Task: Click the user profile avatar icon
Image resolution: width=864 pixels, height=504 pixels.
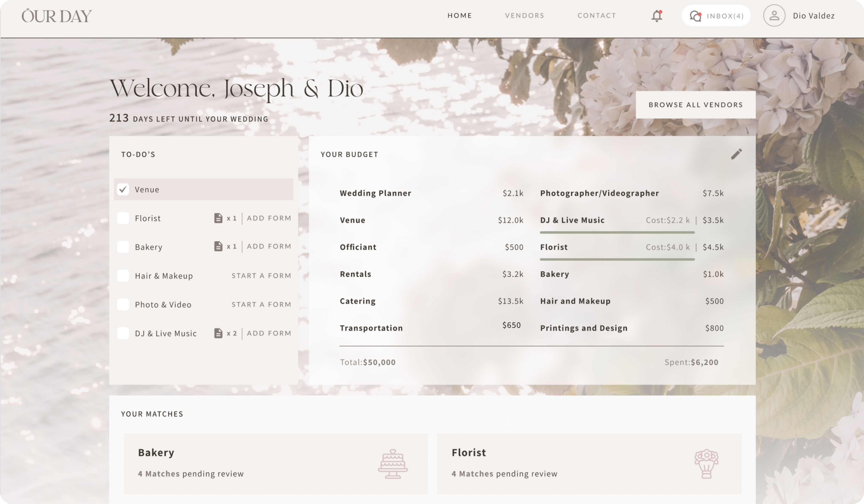Action: point(774,16)
